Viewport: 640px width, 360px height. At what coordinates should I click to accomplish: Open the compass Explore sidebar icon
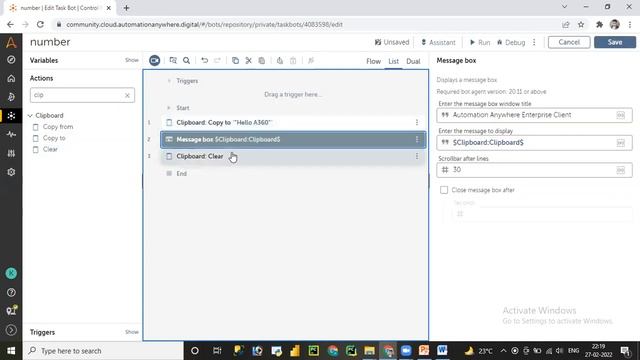pyautogui.click(x=11, y=60)
